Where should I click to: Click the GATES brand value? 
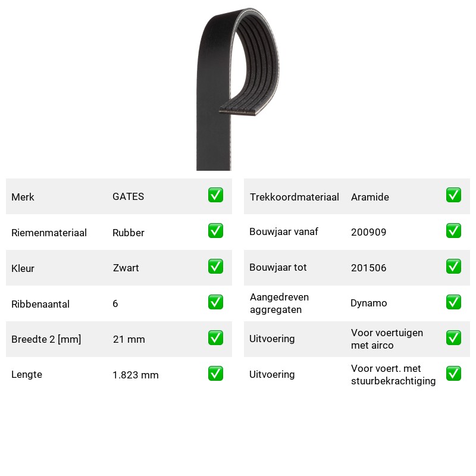[128, 196]
